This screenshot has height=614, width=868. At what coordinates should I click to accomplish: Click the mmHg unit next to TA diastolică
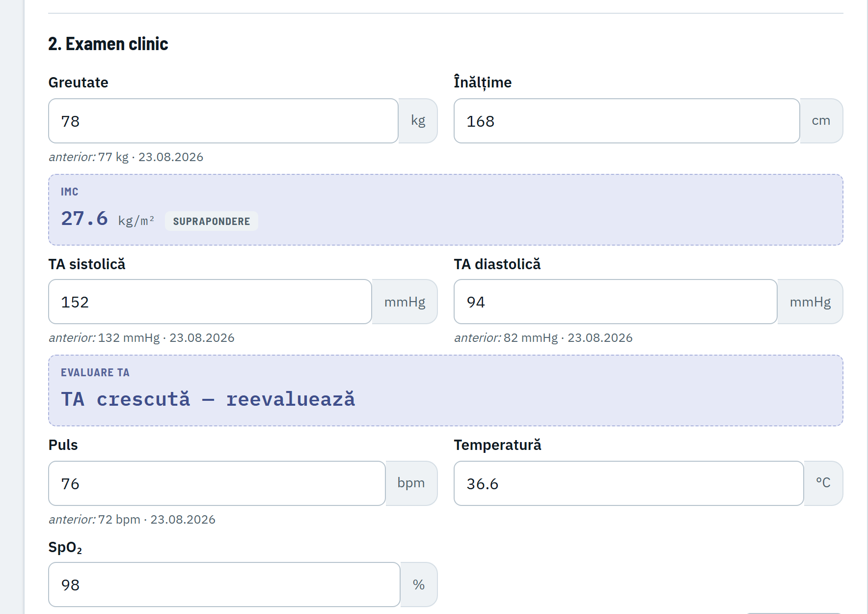(811, 302)
